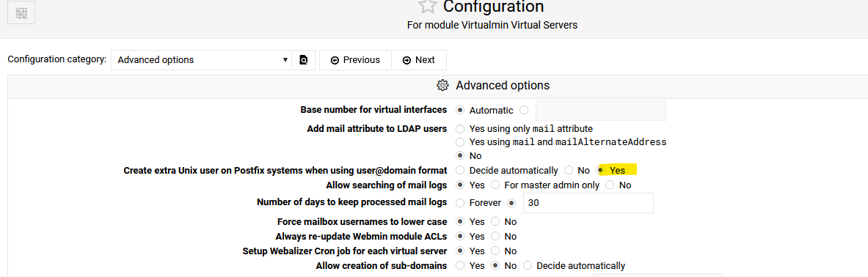This screenshot has width=868, height=277.
Task: Click the base number for virtual interfaces text field
Action: tap(601, 111)
